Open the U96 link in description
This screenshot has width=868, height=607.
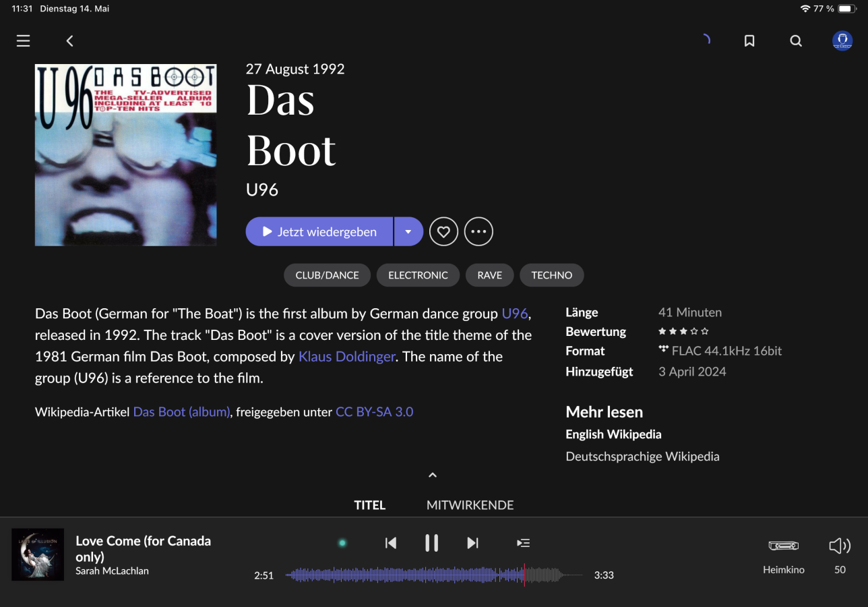pyautogui.click(x=515, y=314)
